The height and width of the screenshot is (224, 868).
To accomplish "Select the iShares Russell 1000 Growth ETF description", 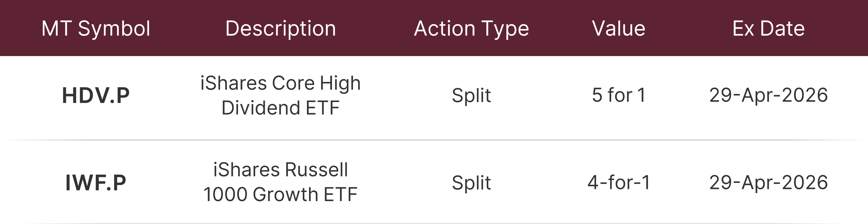I will coord(280,182).
